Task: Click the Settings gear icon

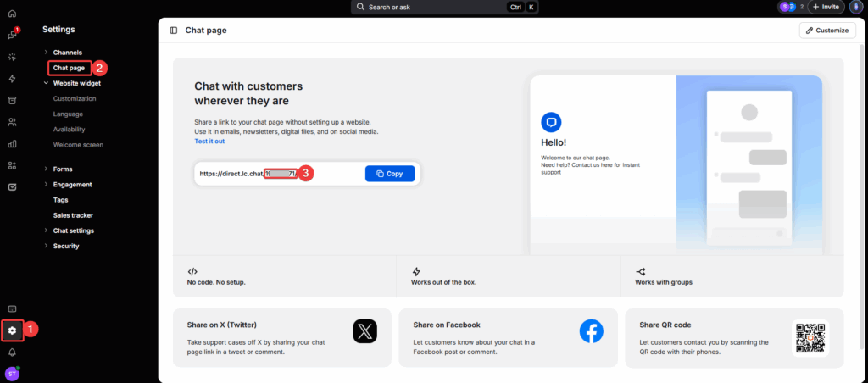Action: pyautogui.click(x=12, y=330)
